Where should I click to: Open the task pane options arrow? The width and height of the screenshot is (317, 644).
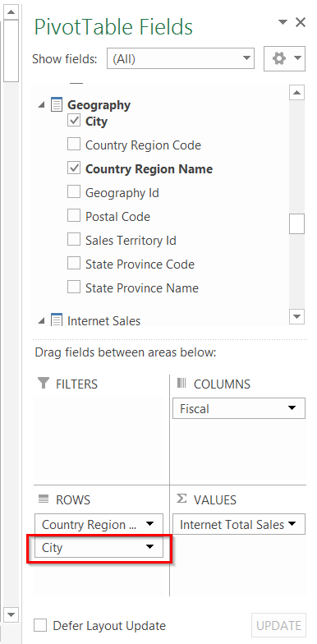(283, 22)
